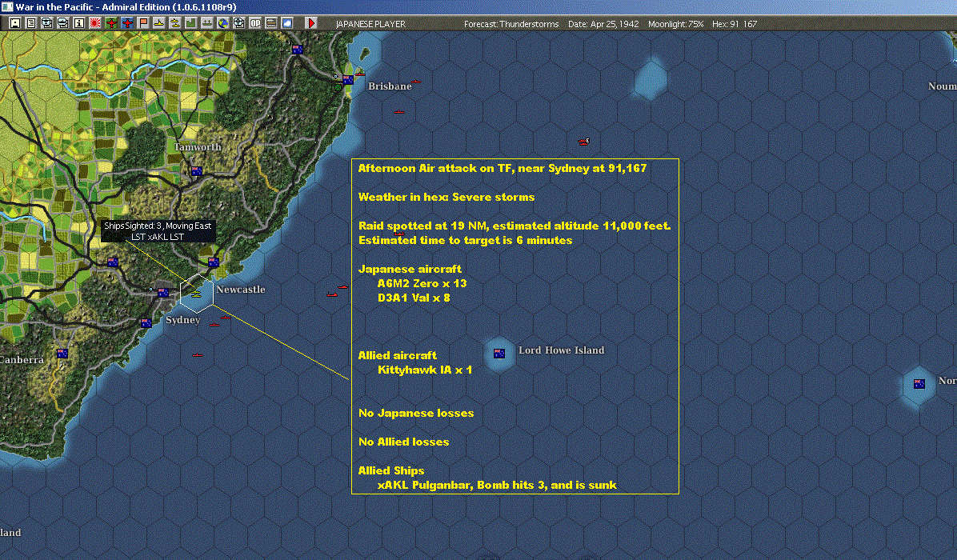Click the Australian flag at far right edge
Screen dimensions: 957x560
coord(919,384)
